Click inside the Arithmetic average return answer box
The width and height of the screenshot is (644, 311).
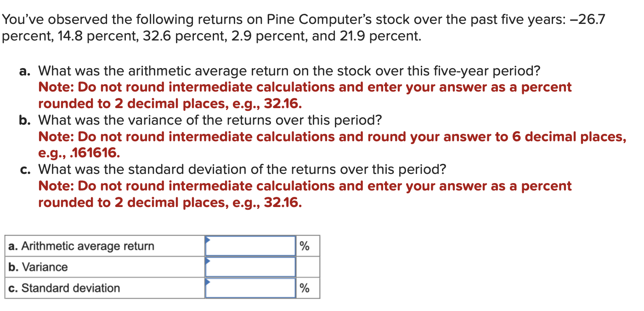(250, 247)
